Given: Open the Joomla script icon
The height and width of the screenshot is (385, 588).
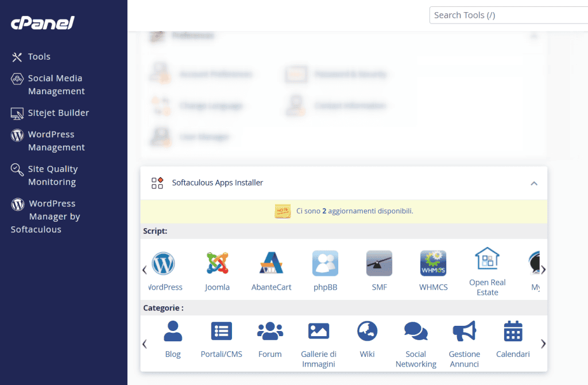Looking at the screenshot, I should [x=217, y=264].
